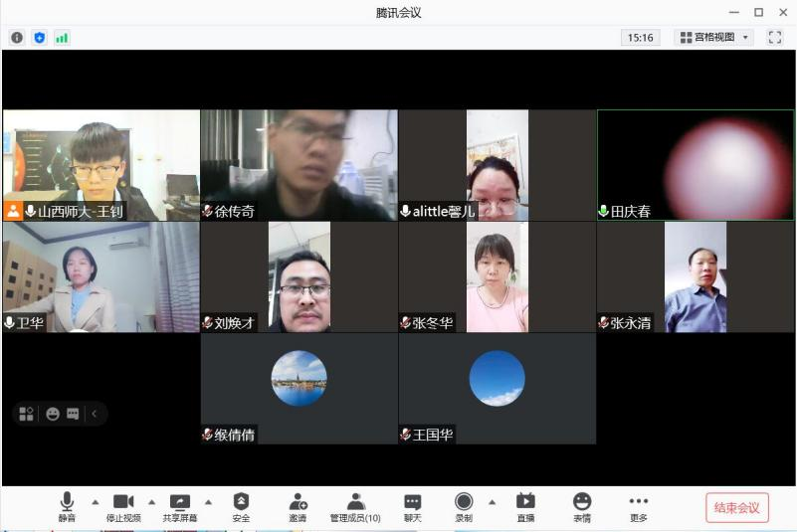
Task: Select 张永清's video tile
Action: point(696,276)
